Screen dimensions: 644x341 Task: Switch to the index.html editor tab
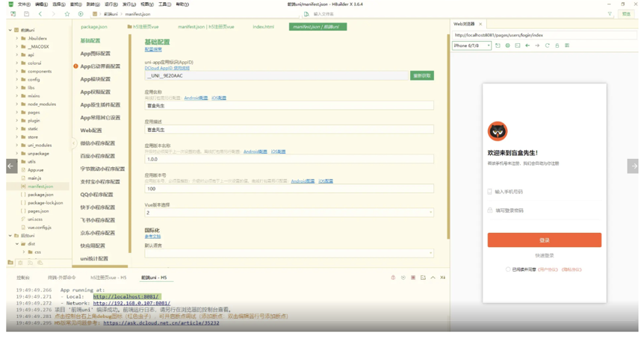tap(263, 27)
